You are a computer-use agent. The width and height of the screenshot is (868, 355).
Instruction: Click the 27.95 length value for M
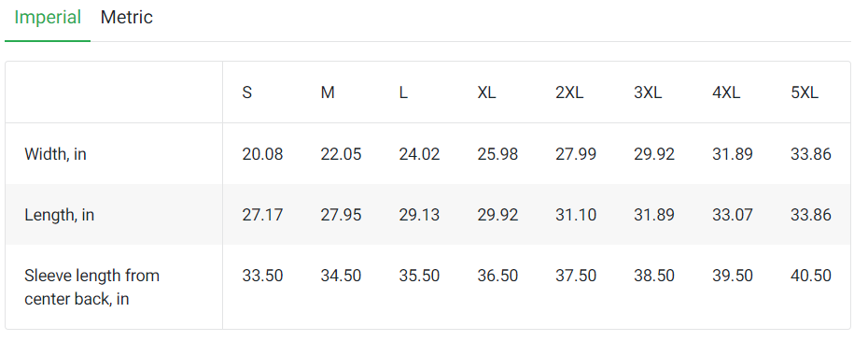point(341,215)
